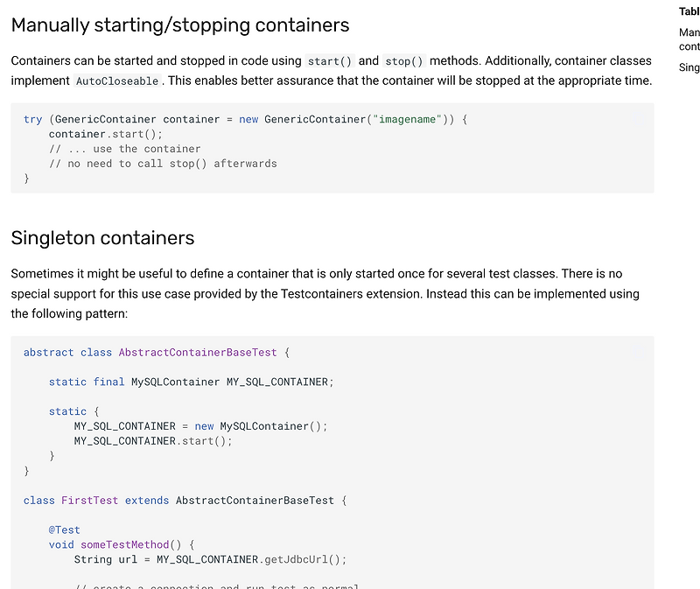Image resolution: width=700 pixels, height=589 pixels.
Task: Click the 'new MySQLContainer()' constructor call
Action: (261, 426)
